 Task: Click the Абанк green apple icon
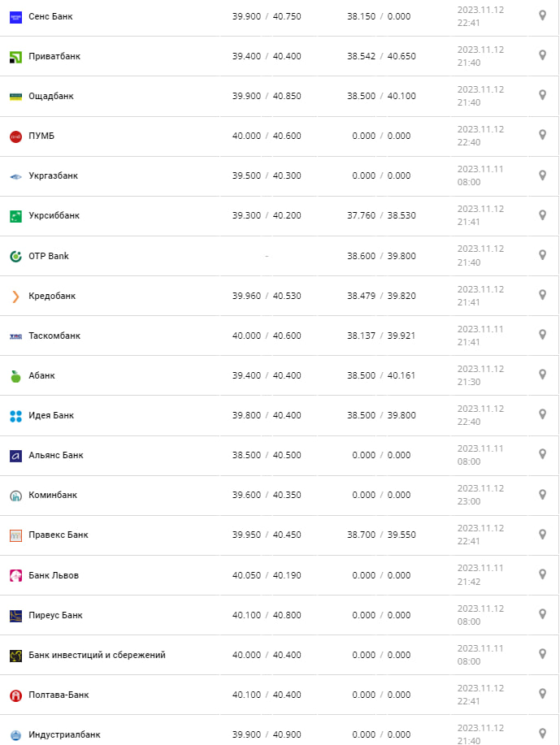click(15, 376)
